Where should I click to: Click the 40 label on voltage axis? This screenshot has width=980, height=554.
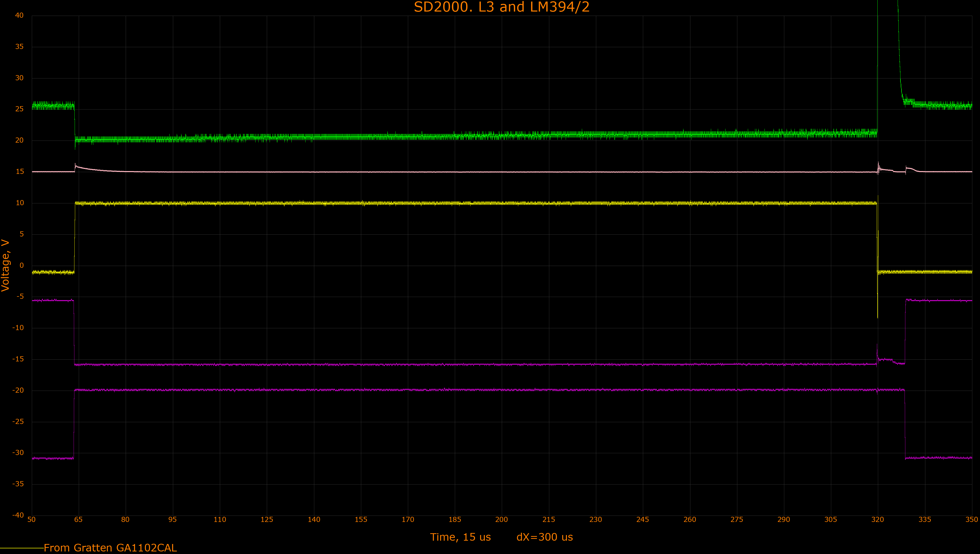pos(19,16)
